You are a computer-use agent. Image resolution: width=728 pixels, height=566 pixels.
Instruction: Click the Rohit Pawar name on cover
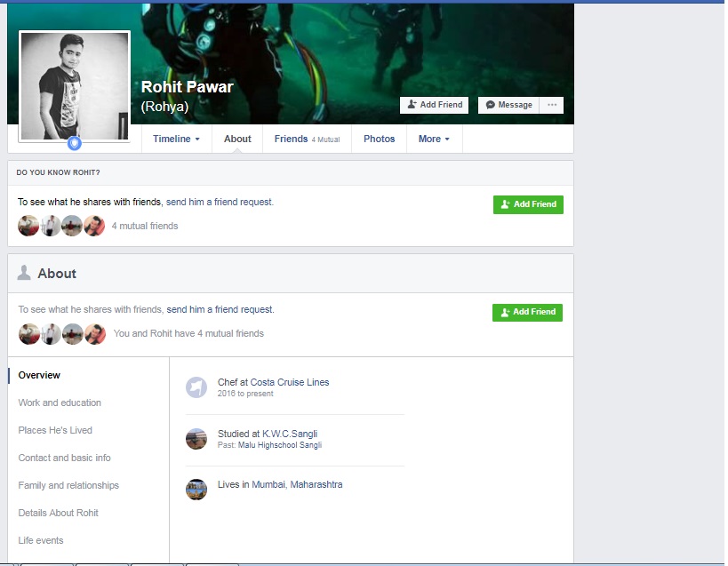[x=187, y=87]
